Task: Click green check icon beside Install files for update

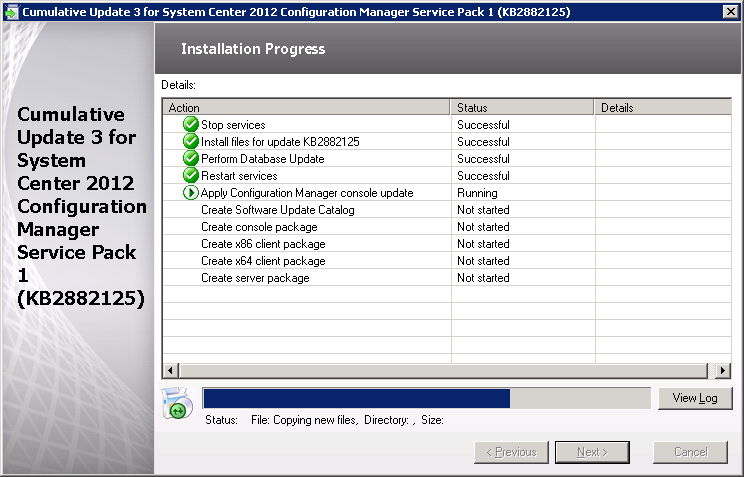Action: click(190, 141)
